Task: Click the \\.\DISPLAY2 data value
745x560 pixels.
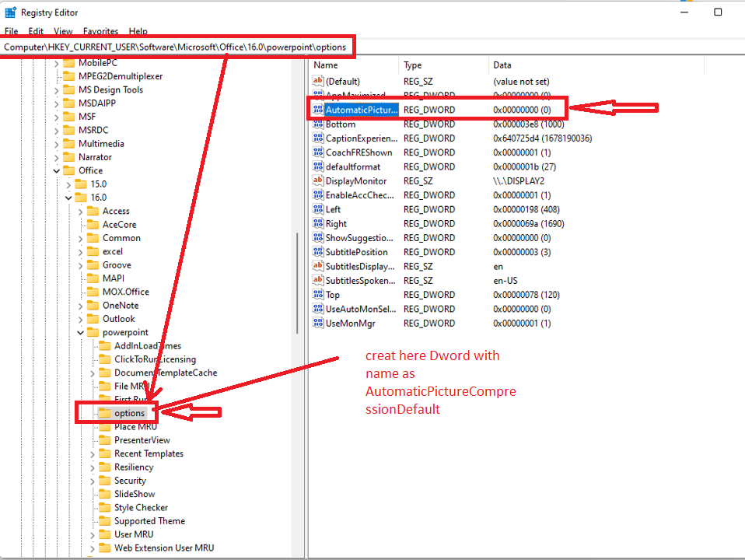Action: (519, 180)
